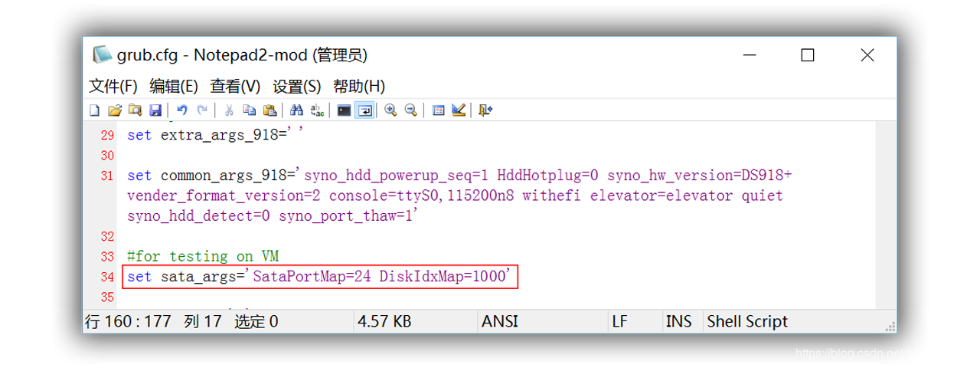Minimize the Notepad2-mod window
The height and width of the screenshot is (368, 980).
[x=748, y=55]
